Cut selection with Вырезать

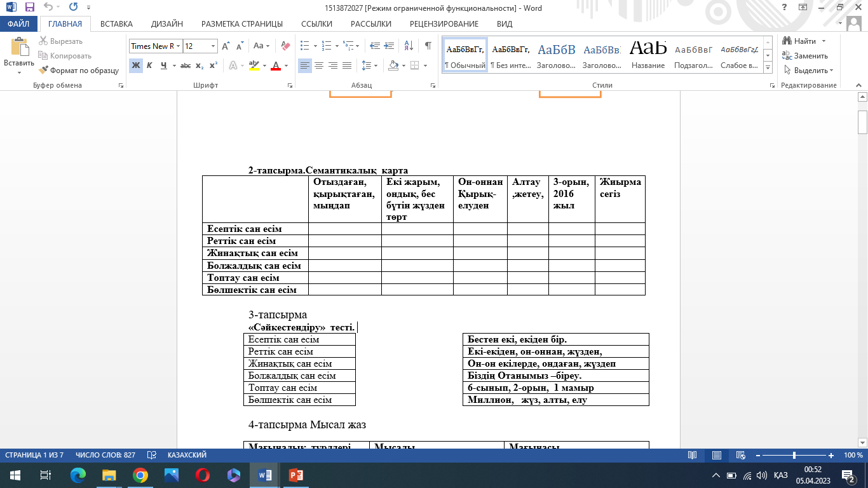click(x=60, y=41)
